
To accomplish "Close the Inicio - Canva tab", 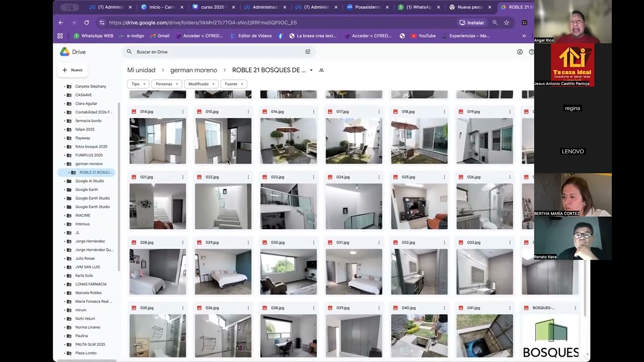I will (182, 7).
